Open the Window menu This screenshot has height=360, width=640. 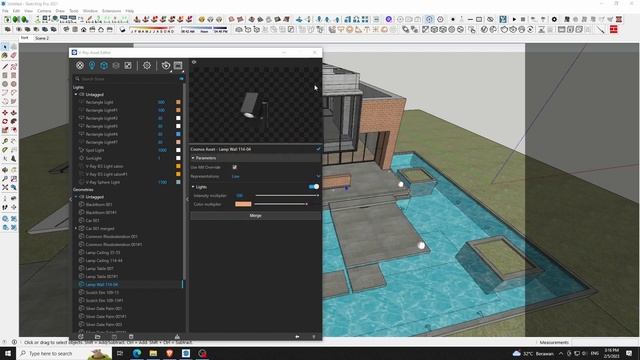click(90, 11)
